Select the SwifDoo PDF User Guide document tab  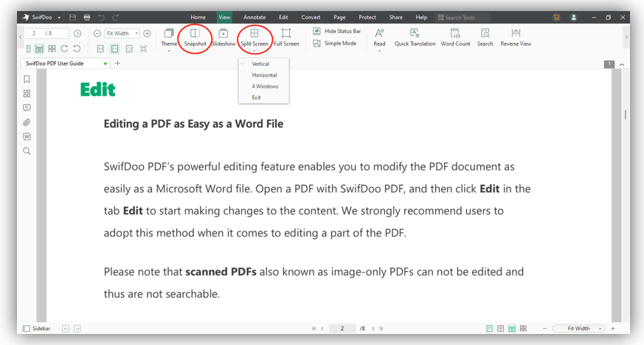(x=65, y=63)
